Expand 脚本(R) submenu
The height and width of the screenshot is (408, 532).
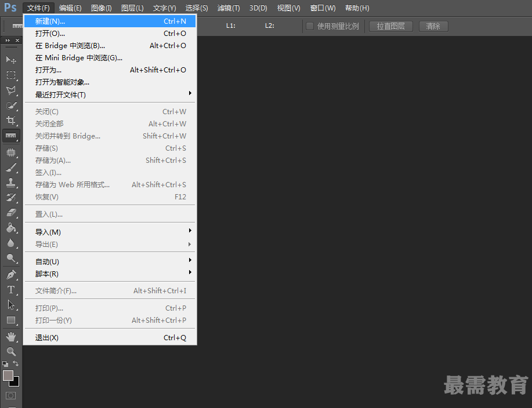point(110,274)
